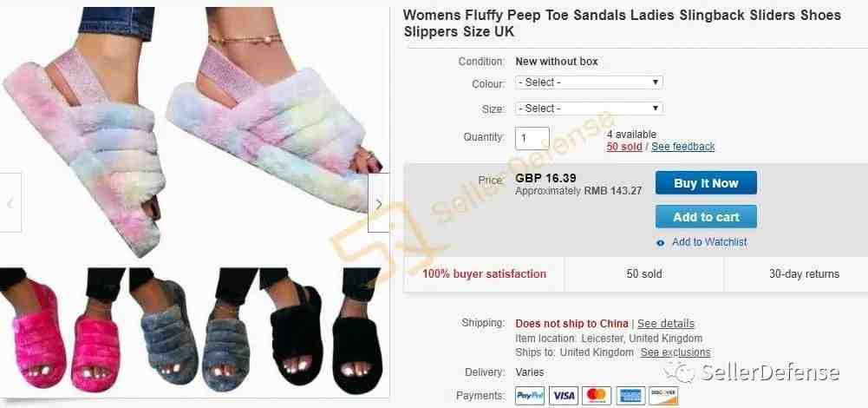
Task: Open the 50 sold link
Action: click(624, 147)
